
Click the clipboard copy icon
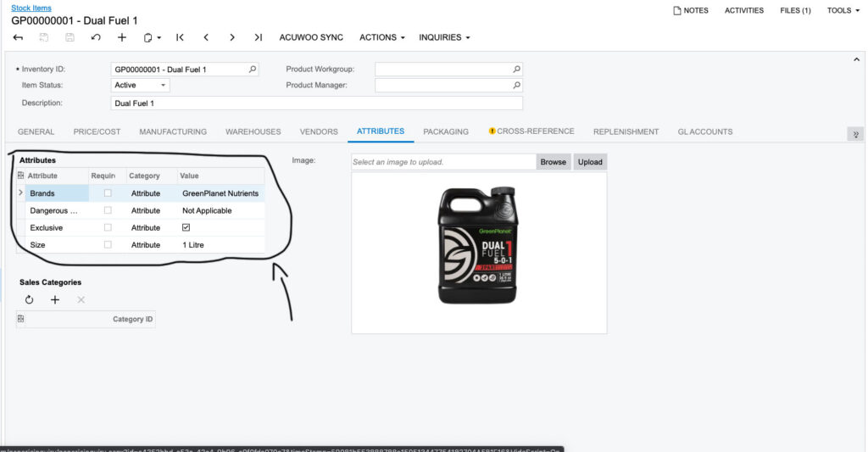coord(147,37)
